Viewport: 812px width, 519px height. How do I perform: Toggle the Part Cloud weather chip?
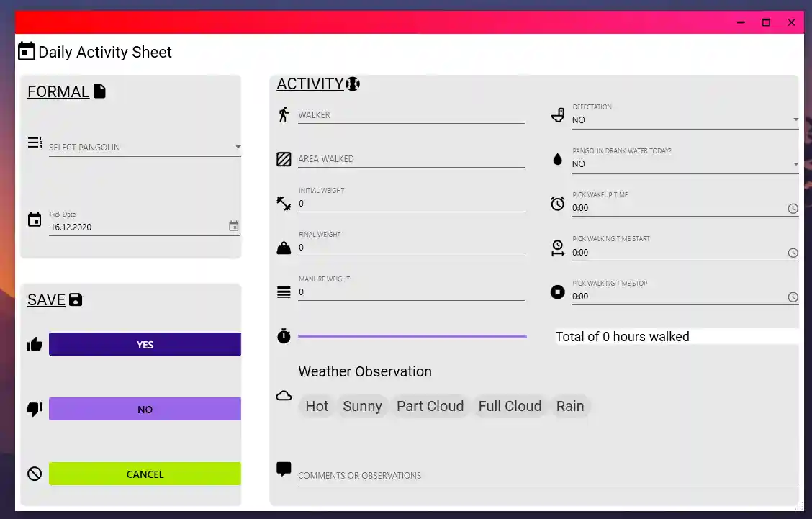(x=430, y=406)
